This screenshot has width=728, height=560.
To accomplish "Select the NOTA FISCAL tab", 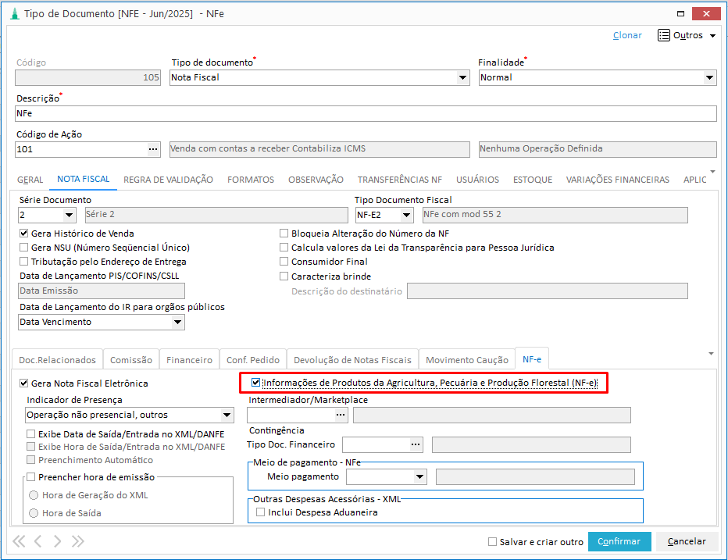I will tap(83, 179).
